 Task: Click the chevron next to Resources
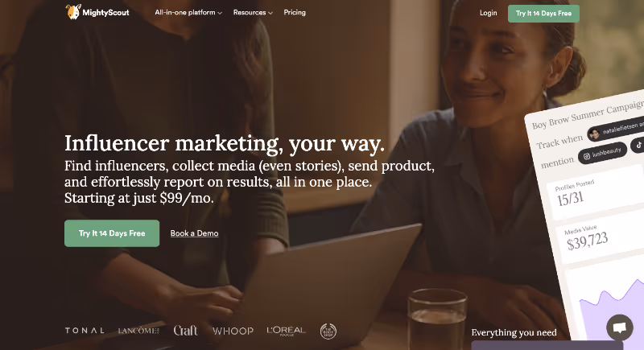click(x=270, y=13)
